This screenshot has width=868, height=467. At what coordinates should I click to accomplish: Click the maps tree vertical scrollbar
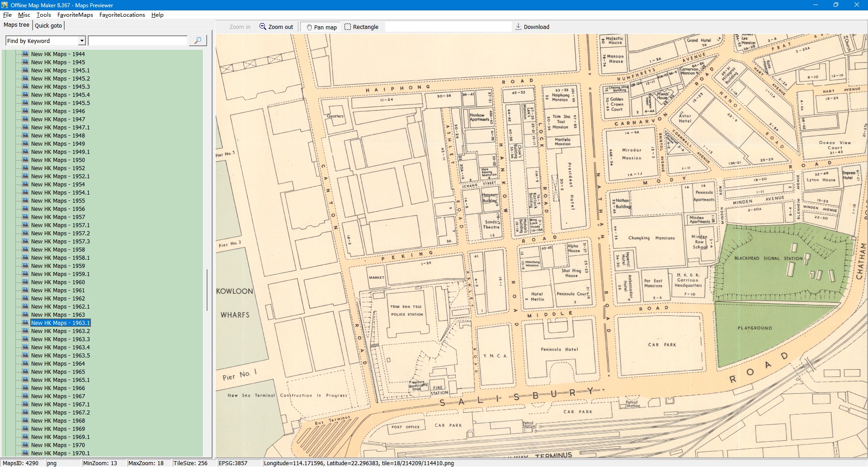tap(207, 290)
